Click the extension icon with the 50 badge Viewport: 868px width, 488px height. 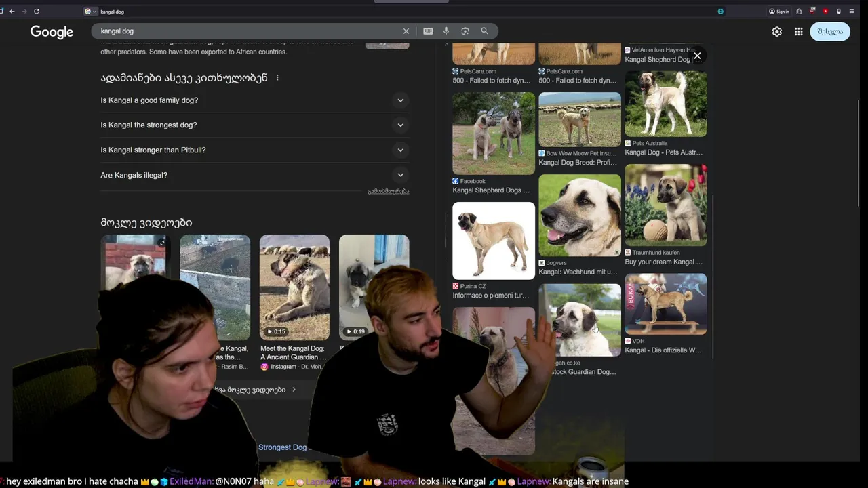(x=812, y=12)
